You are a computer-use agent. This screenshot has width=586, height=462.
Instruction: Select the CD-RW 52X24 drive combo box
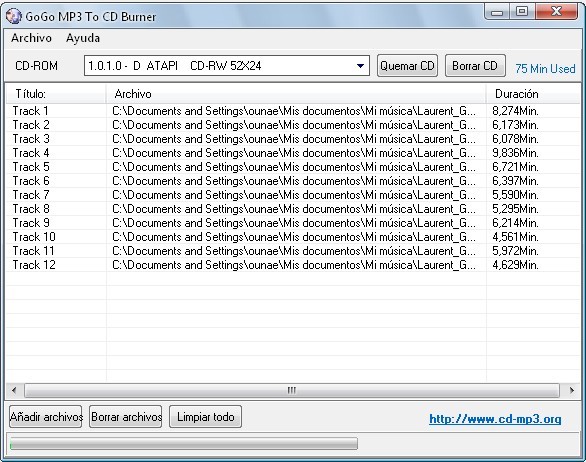[227, 66]
